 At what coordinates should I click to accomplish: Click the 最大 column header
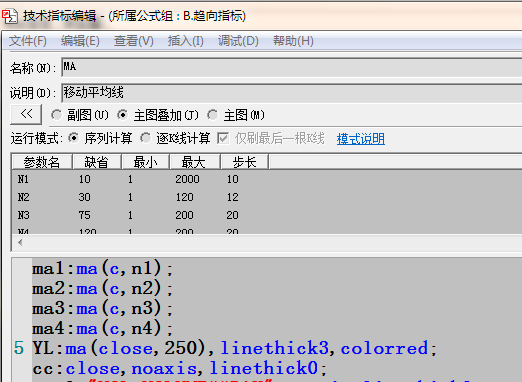(x=195, y=162)
